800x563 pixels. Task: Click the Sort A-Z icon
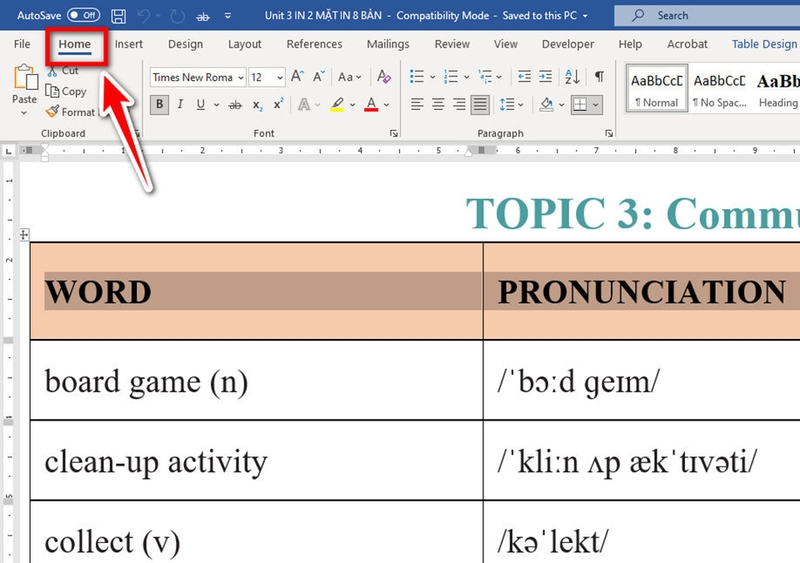572,77
